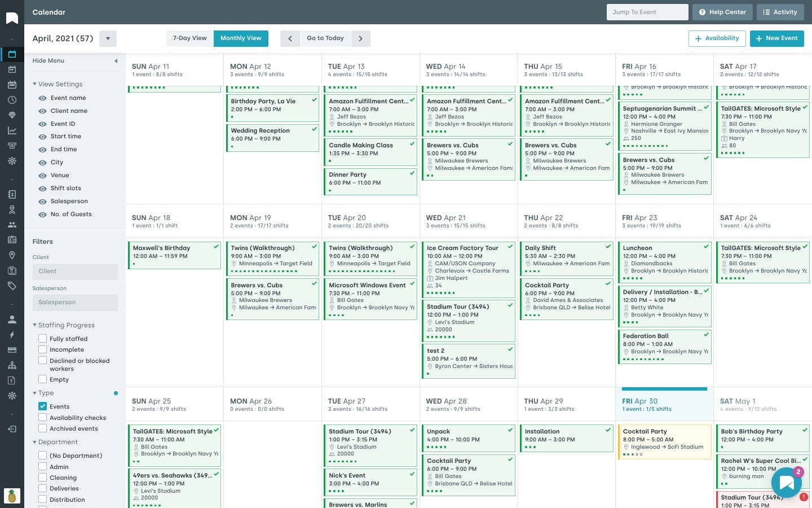
Task: Open the Calendar icon in the sidebar
Action: coord(12,54)
